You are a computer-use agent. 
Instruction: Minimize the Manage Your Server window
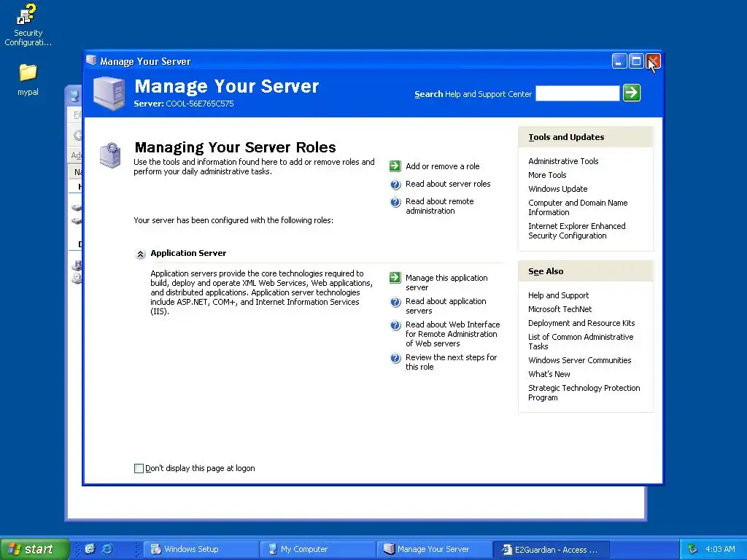point(619,61)
